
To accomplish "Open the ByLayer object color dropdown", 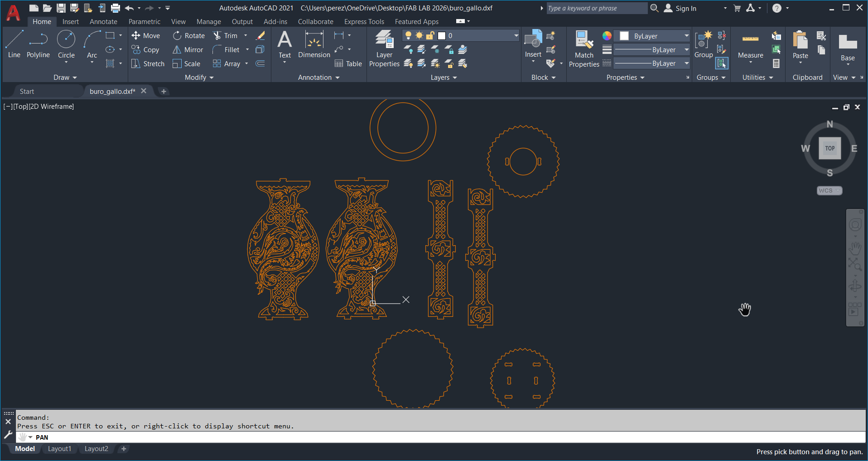I will pyautogui.click(x=687, y=36).
